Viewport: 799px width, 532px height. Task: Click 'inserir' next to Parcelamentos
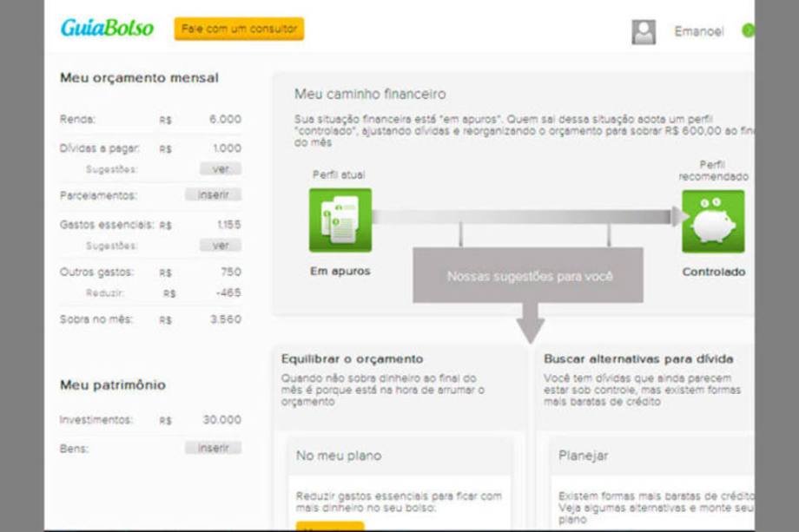click(x=213, y=195)
